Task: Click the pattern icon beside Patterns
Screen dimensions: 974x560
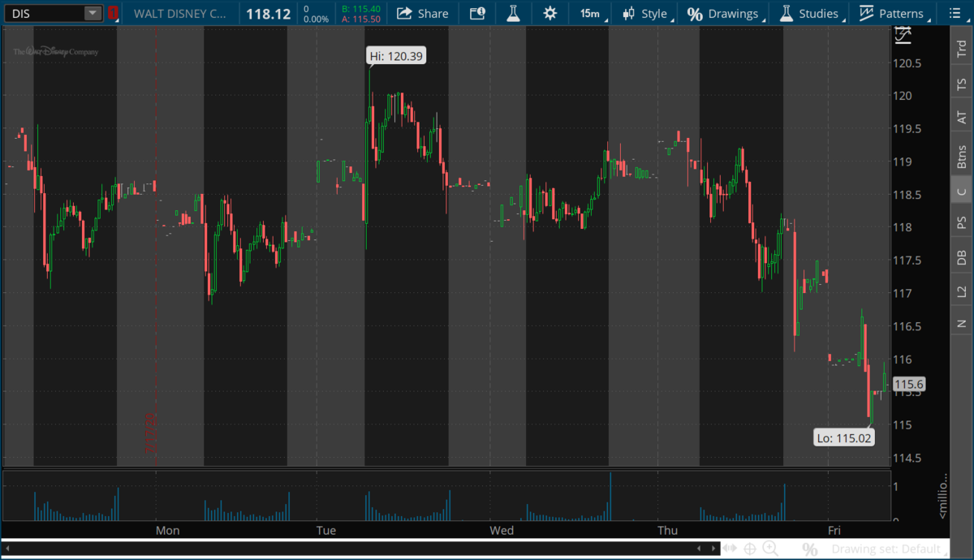Action: coord(867,13)
